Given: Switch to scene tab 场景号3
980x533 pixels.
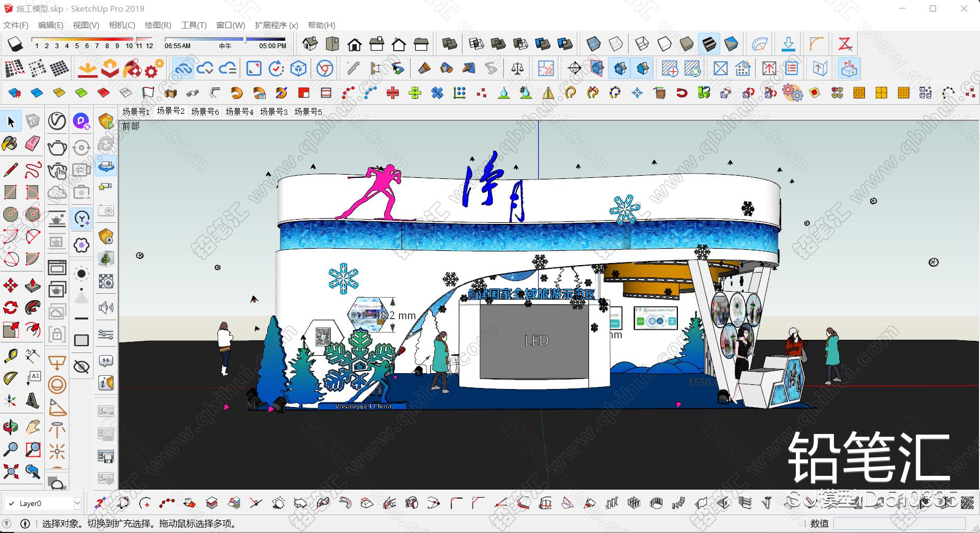Looking at the screenshot, I should click(x=274, y=112).
